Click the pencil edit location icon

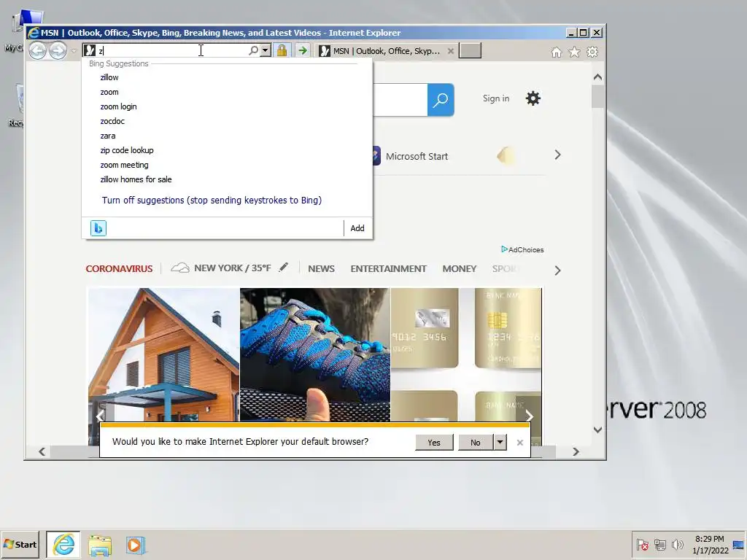pos(284,267)
